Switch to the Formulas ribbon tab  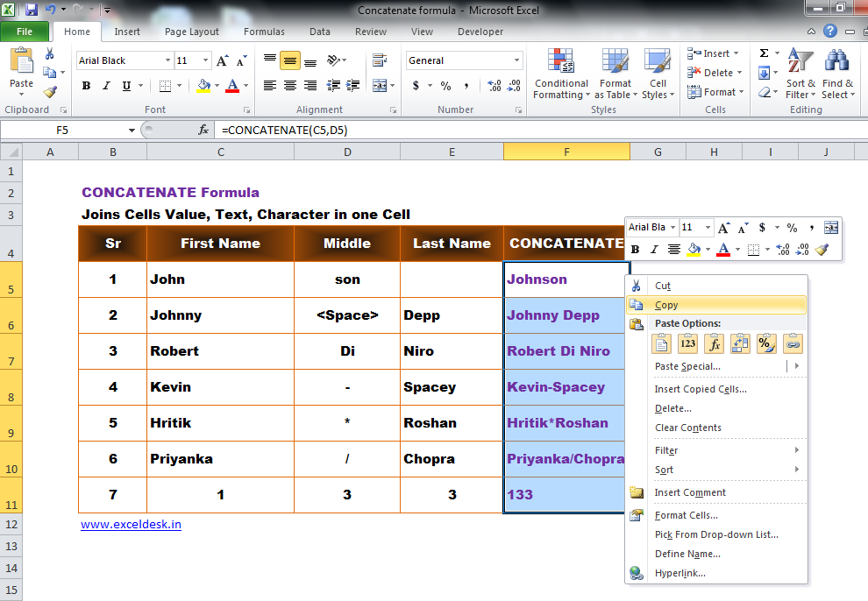[x=264, y=32]
